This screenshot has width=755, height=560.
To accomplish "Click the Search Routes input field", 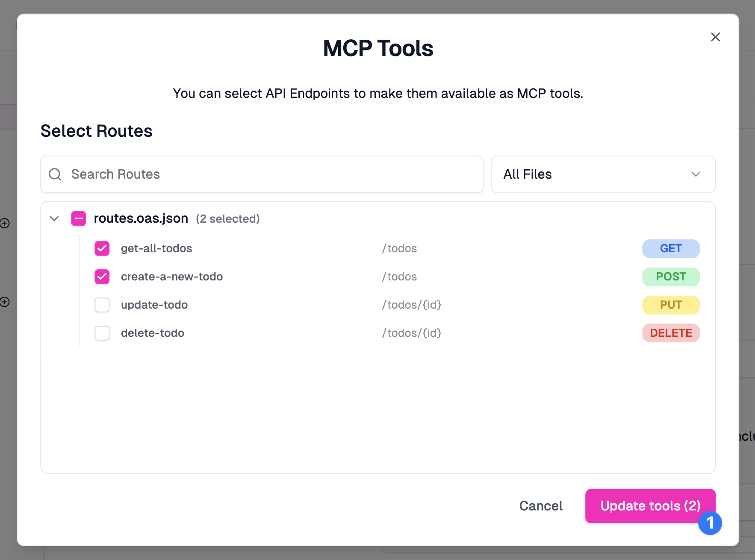I will point(274,174).
